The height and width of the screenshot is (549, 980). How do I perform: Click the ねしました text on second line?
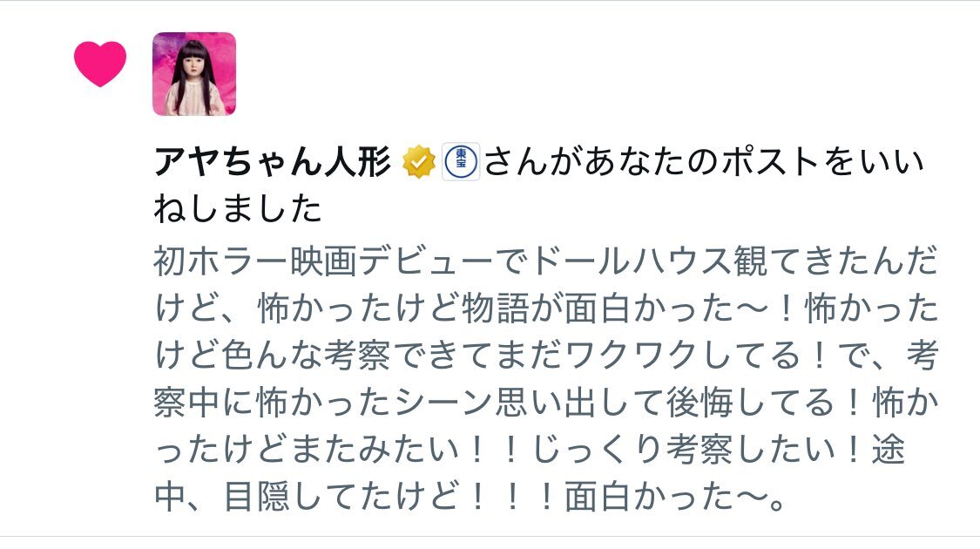(238, 208)
